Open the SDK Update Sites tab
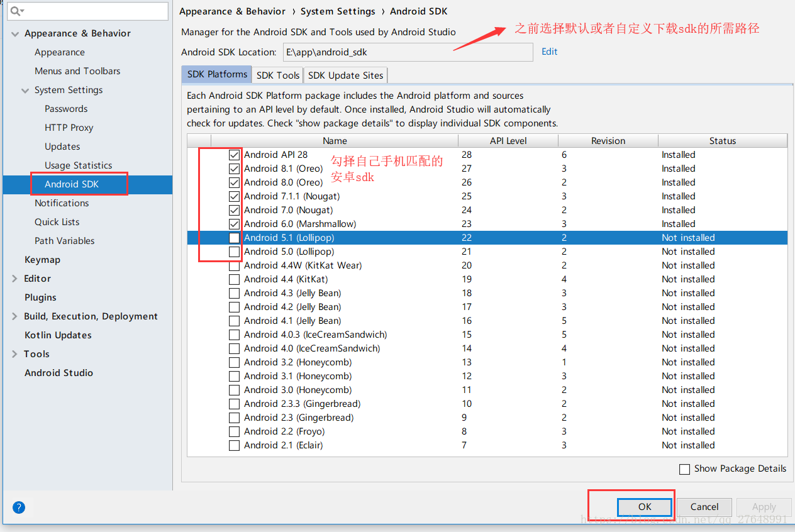 click(346, 75)
